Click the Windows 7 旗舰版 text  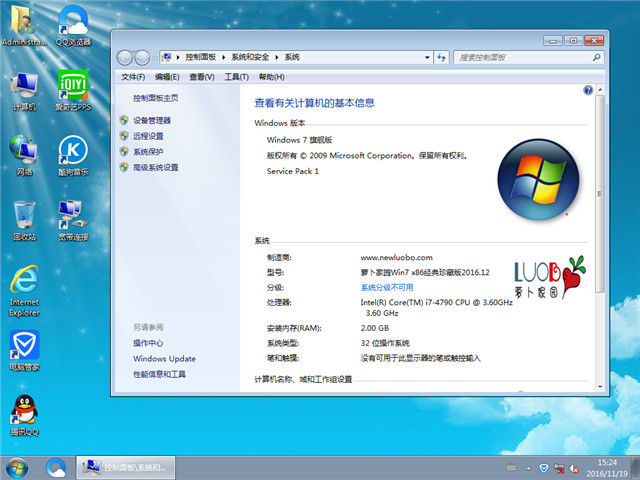point(299,140)
